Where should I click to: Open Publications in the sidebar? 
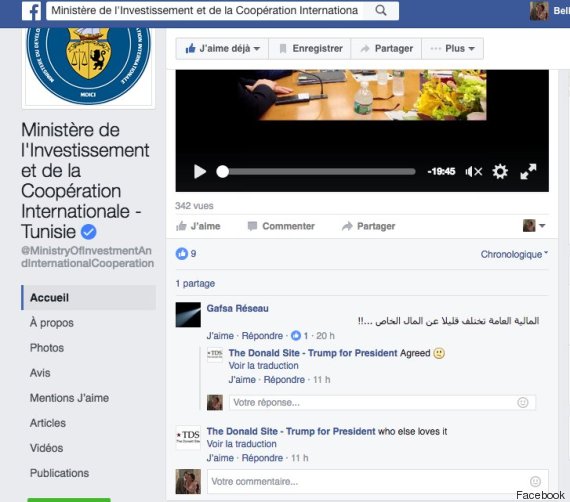(x=59, y=473)
